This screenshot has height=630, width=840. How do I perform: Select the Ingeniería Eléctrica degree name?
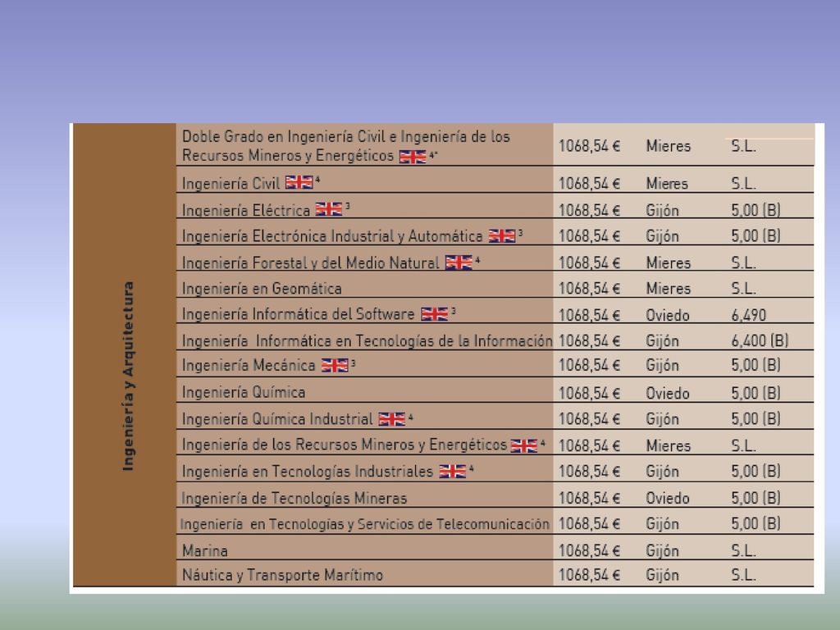tap(246, 210)
